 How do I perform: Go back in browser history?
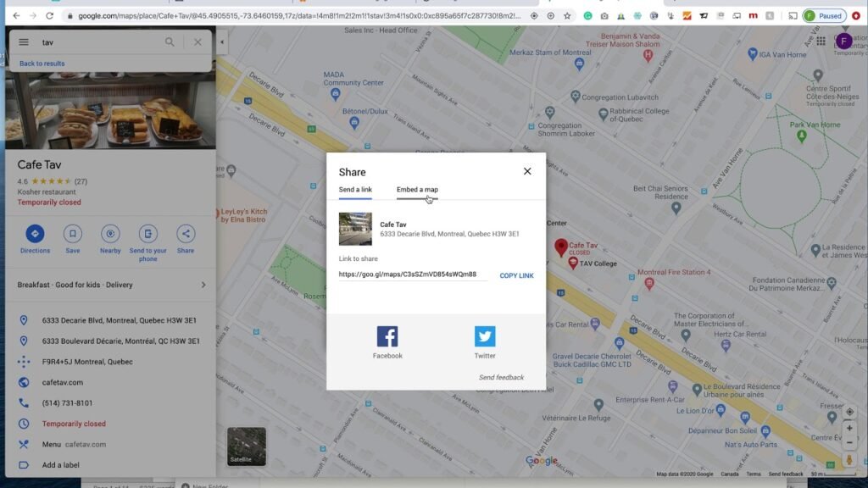pyautogui.click(x=16, y=15)
